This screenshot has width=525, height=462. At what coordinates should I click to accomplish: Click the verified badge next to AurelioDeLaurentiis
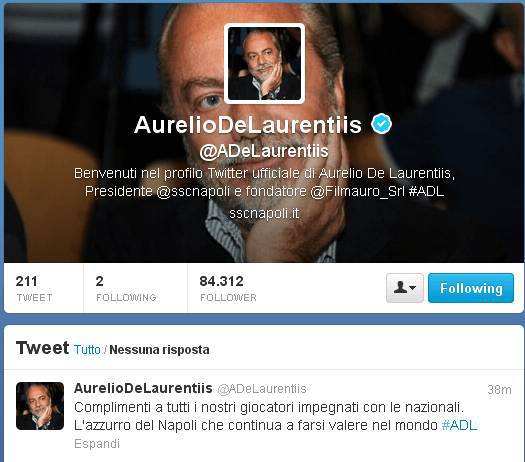(381, 124)
